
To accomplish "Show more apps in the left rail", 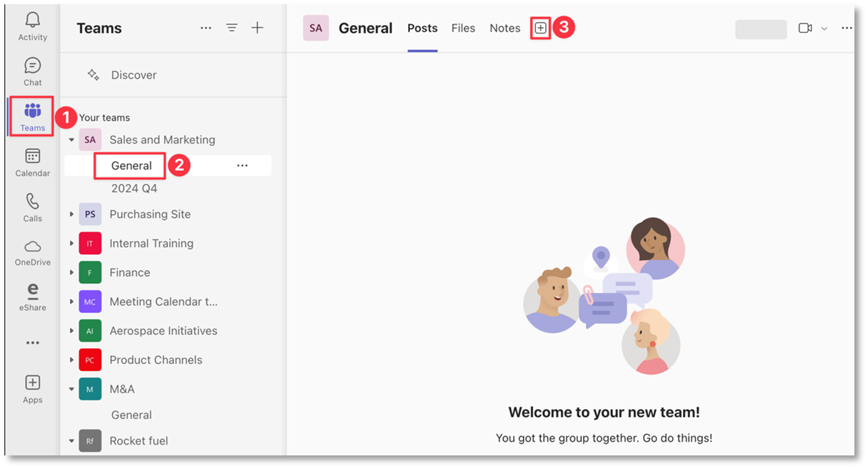I will [x=33, y=343].
